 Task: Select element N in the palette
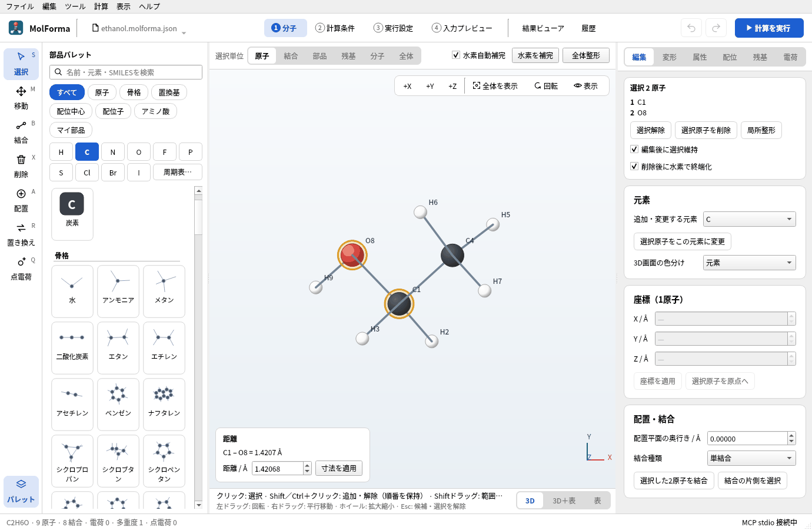113,152
